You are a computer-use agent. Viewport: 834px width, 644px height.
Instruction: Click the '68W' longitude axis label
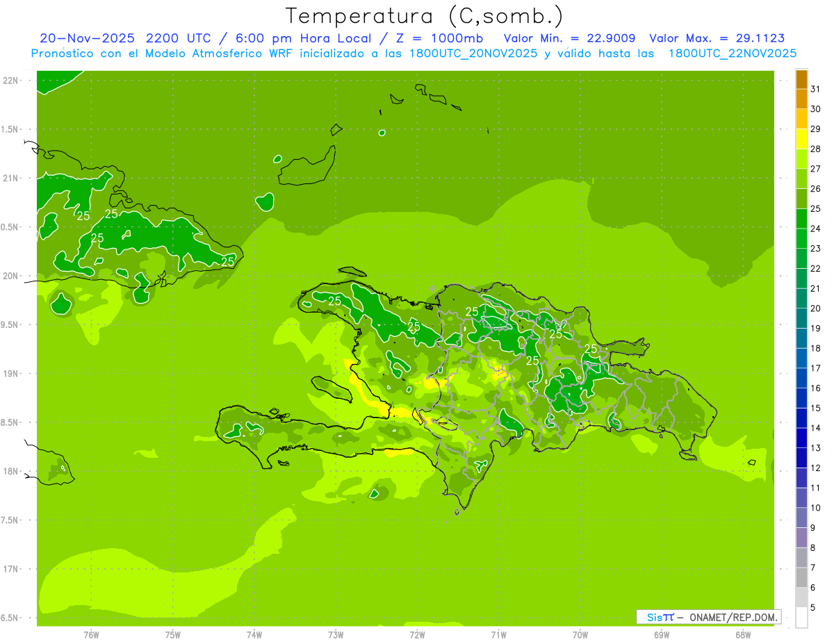click(743, 635)
